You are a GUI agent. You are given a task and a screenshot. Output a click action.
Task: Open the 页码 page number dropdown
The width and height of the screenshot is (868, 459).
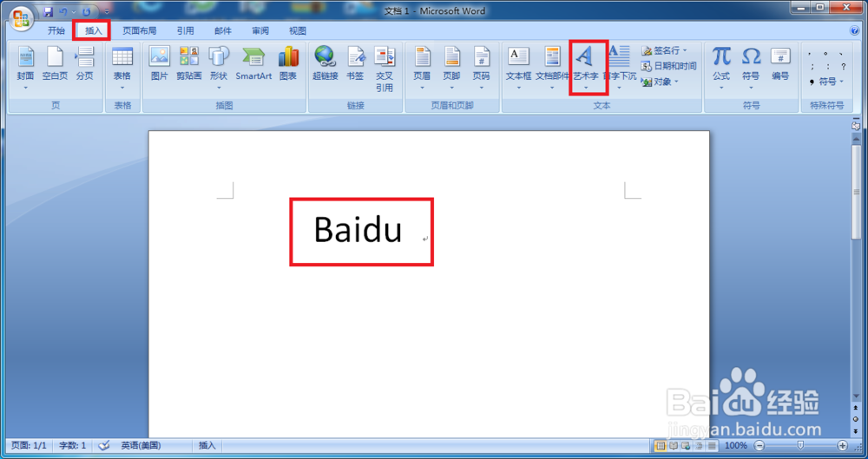tap(482, 88)
